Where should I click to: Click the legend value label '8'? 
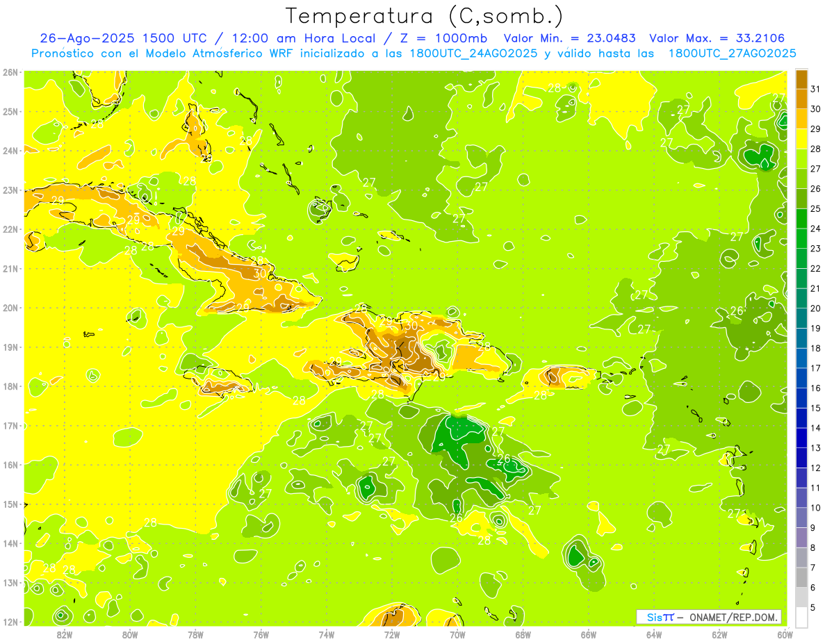814,548
